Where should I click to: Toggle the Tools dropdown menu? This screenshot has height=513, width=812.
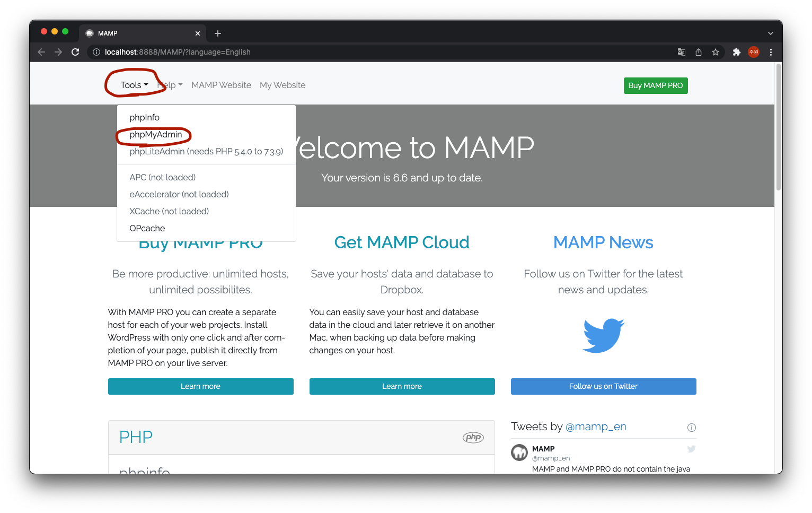(134, 85)
